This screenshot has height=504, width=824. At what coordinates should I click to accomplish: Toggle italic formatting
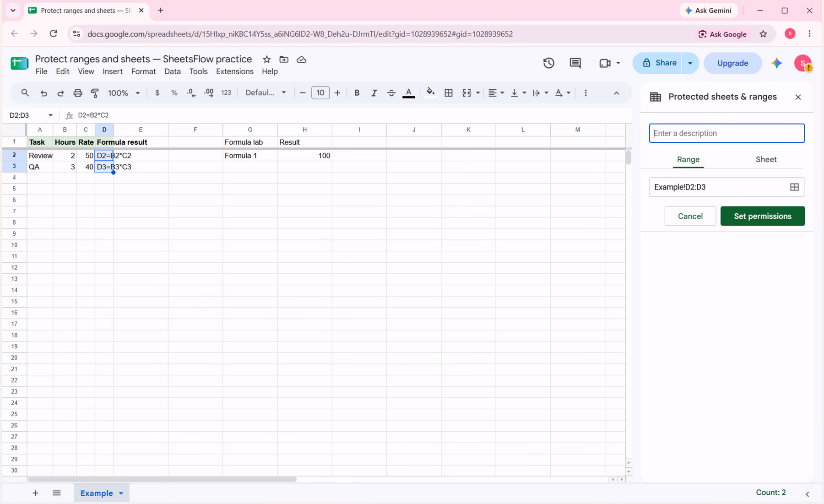click(x=374, y=93)
